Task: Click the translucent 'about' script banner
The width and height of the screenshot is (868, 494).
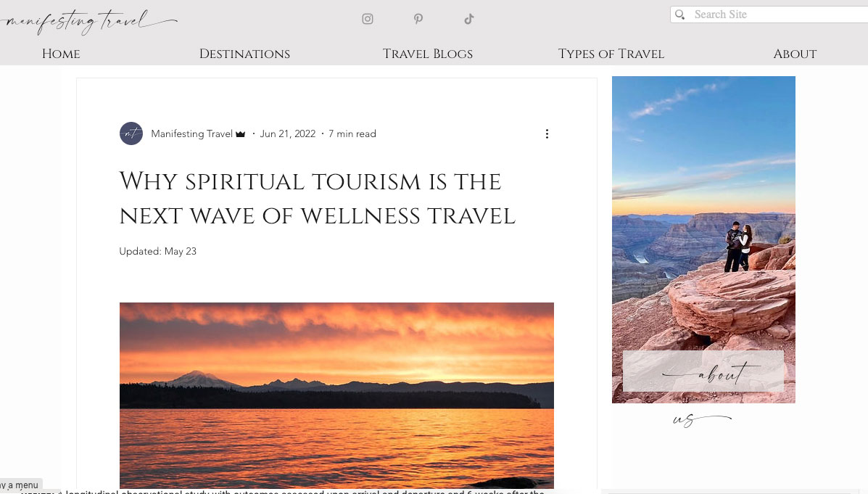Action: pos(703,371)
